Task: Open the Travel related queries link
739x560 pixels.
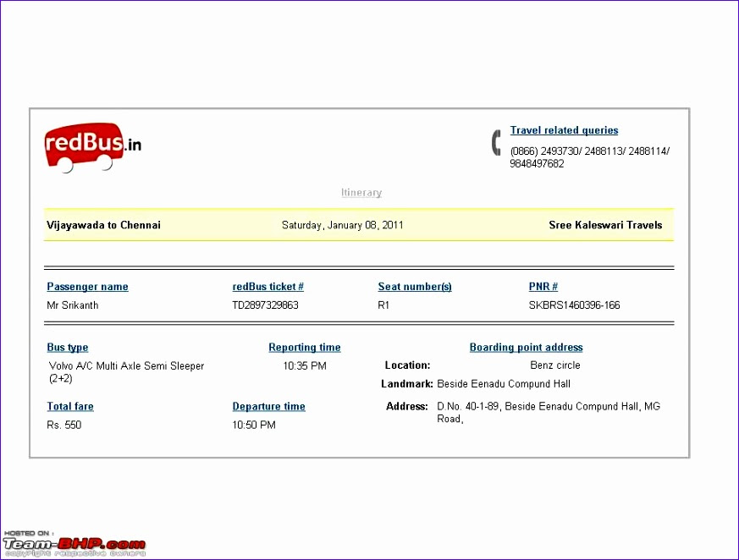Action: (x=564, y=130)
